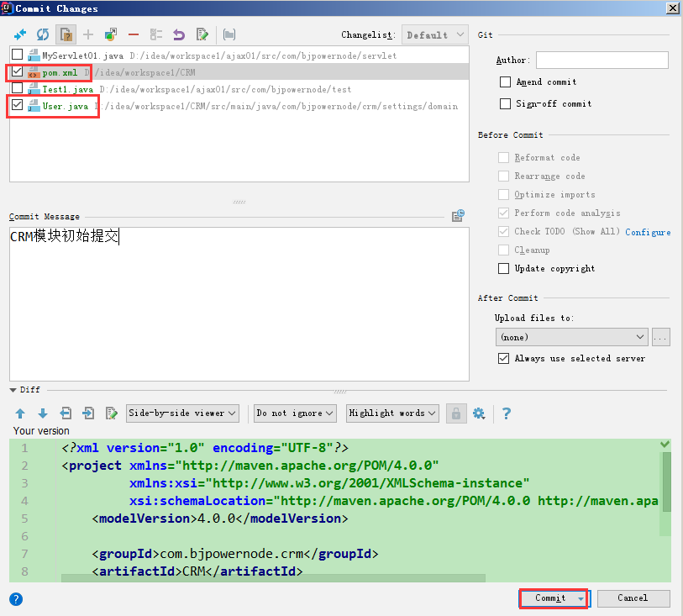Screen dimensions: 683x616
Task: Select the MyServlet01.java file name
Action: pos(83,55)
